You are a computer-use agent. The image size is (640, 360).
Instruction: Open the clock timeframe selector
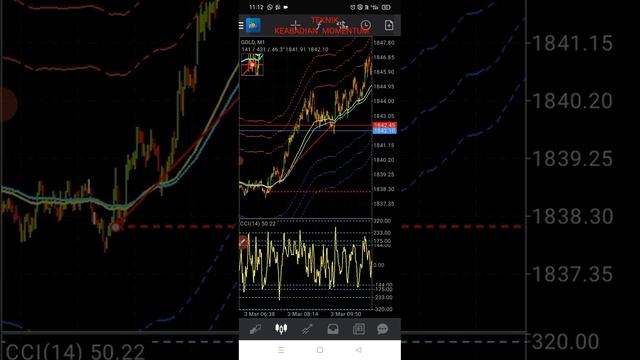pos(366,25)
